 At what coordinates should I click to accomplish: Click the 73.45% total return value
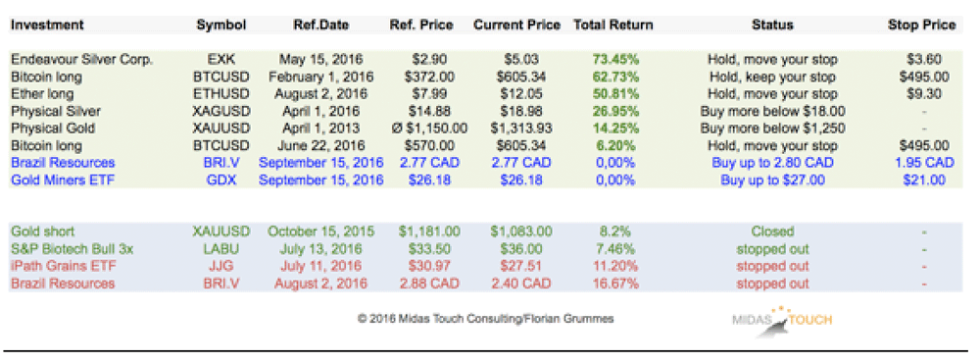(615, 60)
